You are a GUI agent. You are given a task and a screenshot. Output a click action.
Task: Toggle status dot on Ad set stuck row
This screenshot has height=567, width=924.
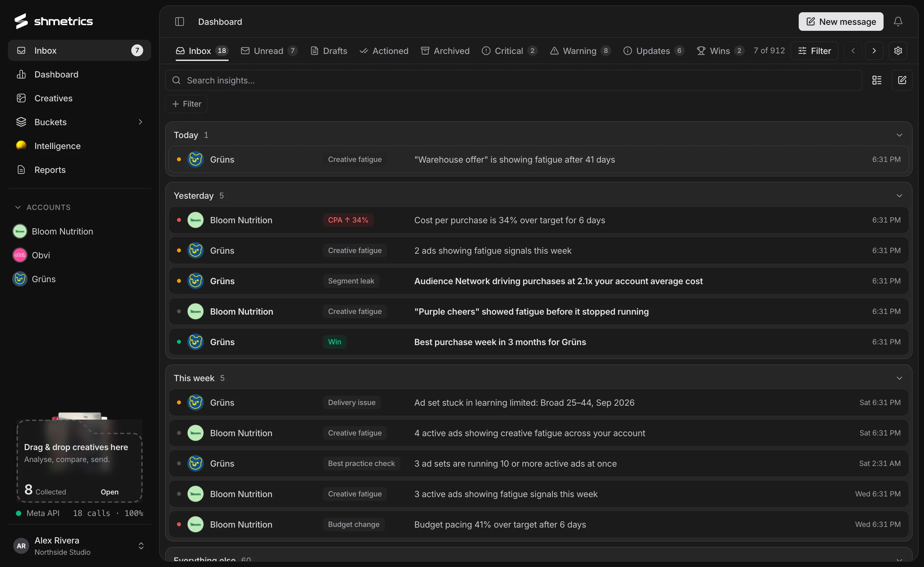179,402
